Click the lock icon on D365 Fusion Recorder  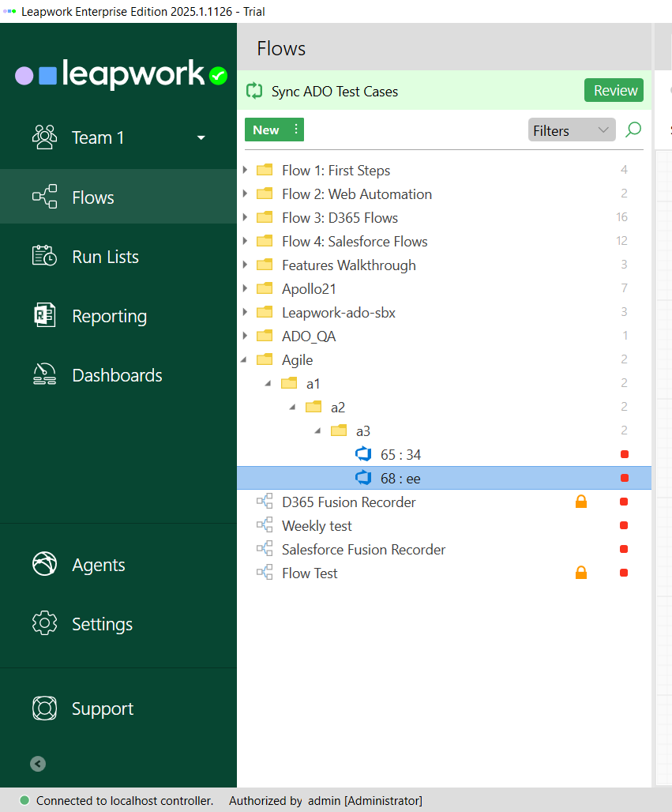[581, 501]
